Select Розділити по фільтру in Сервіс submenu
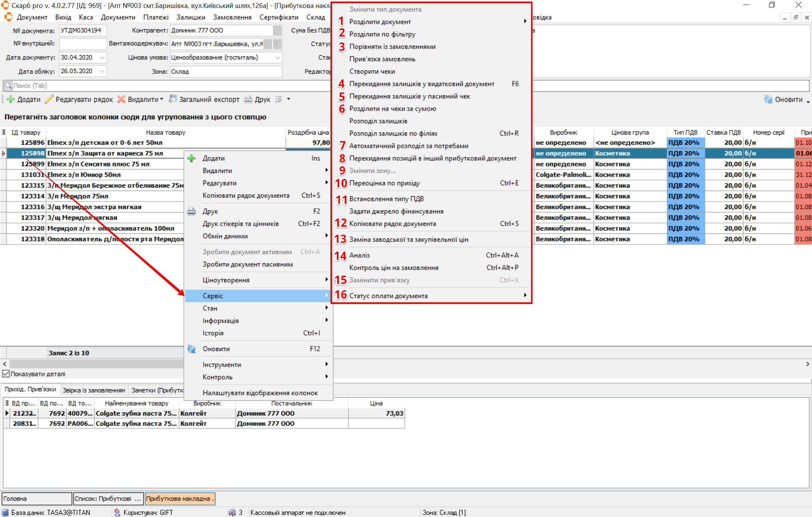This screenshot has height=517, width=812. [382, 34]
